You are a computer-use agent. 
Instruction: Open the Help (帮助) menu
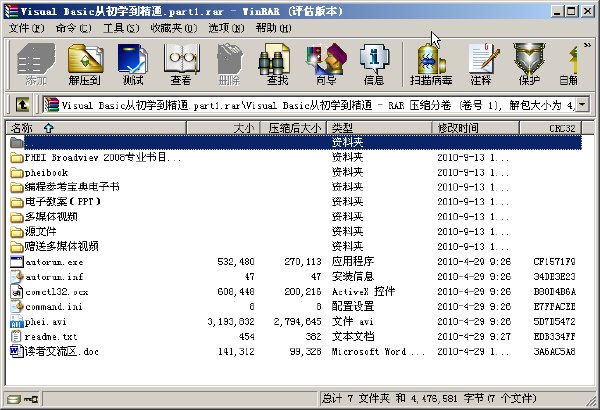point(274,28)
